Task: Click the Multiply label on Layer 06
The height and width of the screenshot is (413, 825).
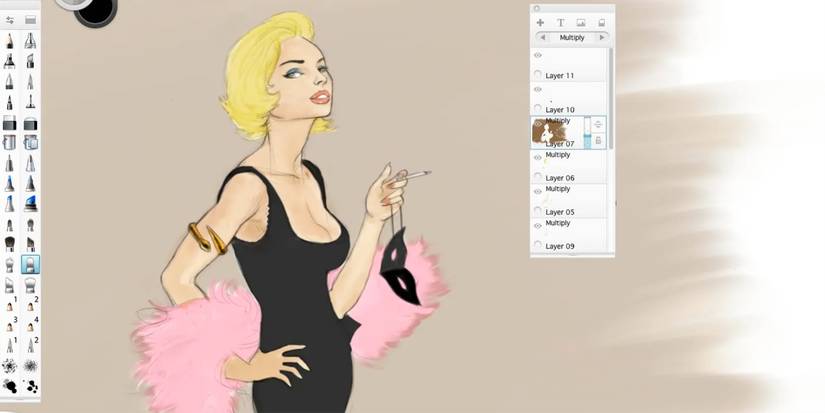Action: pyautogui.click(x=558, y=155)
